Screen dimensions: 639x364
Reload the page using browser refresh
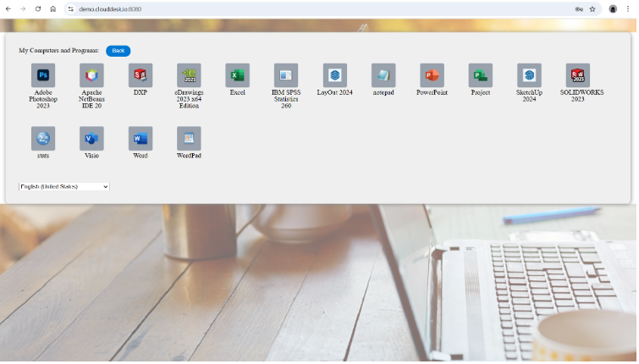coord(38,8)
